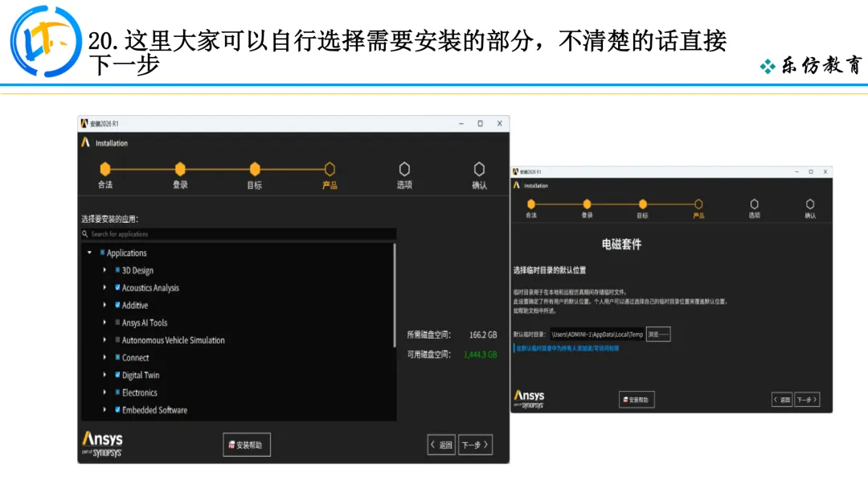Click the 1,444.3 GB available space value
This screenshot has height=489, width=868.
480,355
